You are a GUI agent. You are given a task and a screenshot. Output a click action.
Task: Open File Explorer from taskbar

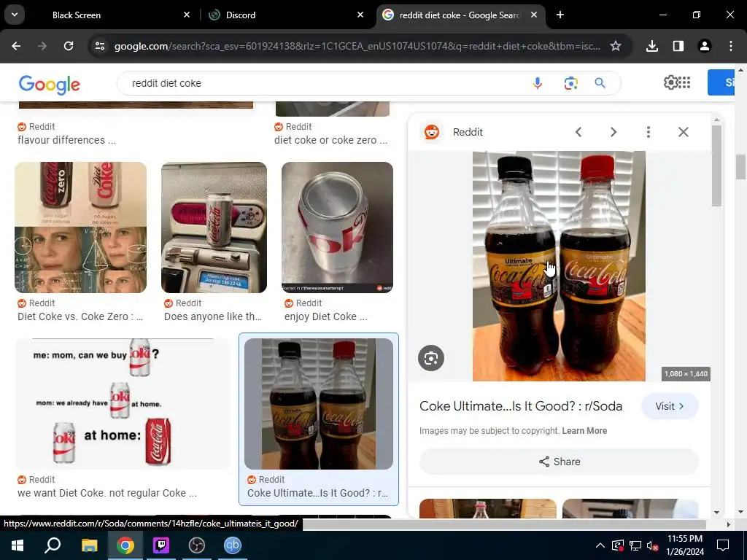[x=89, y=545]
